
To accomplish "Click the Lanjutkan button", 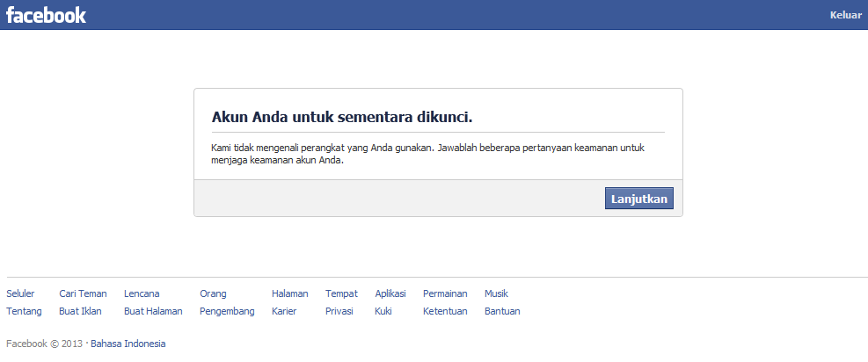I will 638,199.
